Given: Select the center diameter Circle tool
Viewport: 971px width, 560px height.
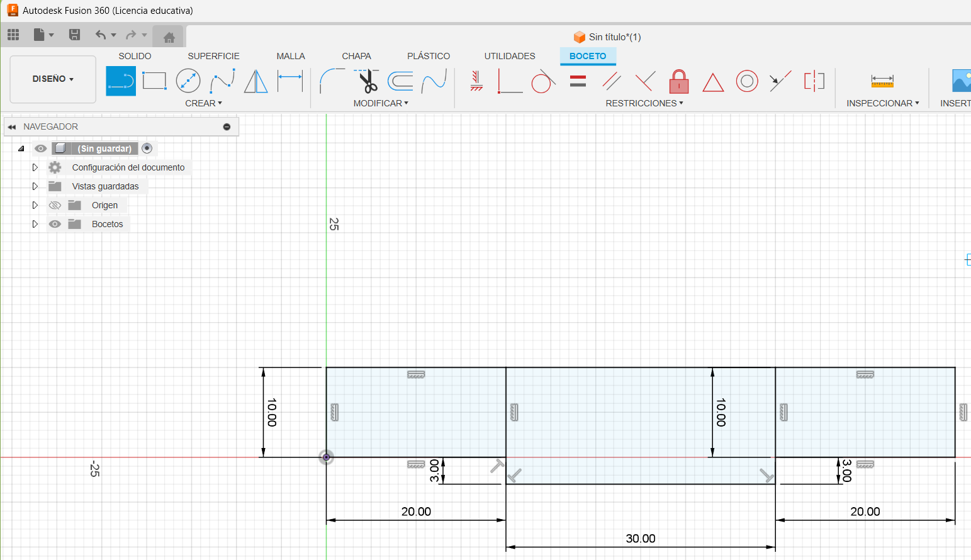Looking at the screenshot, I should pyautogui.click(x=188, y=81).
